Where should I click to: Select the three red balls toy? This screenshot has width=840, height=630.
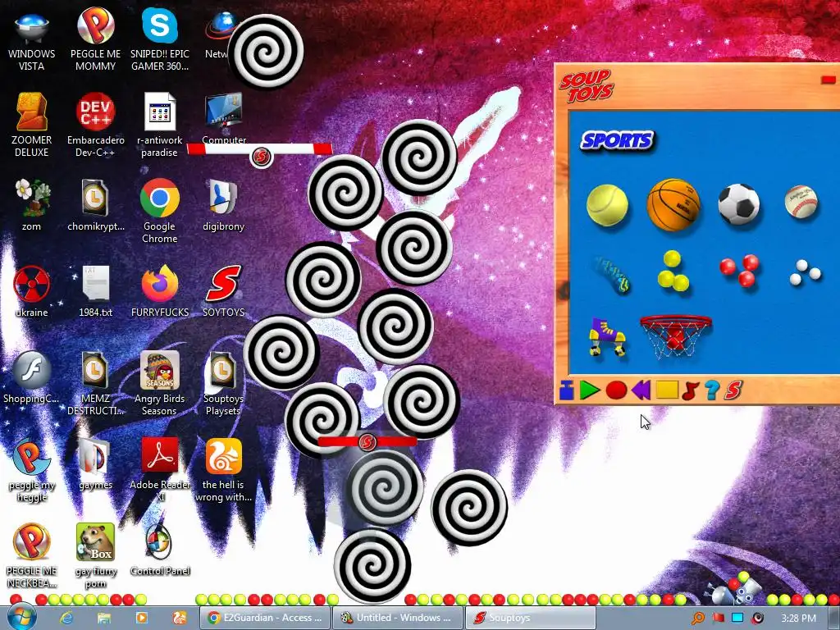(740, 270)
